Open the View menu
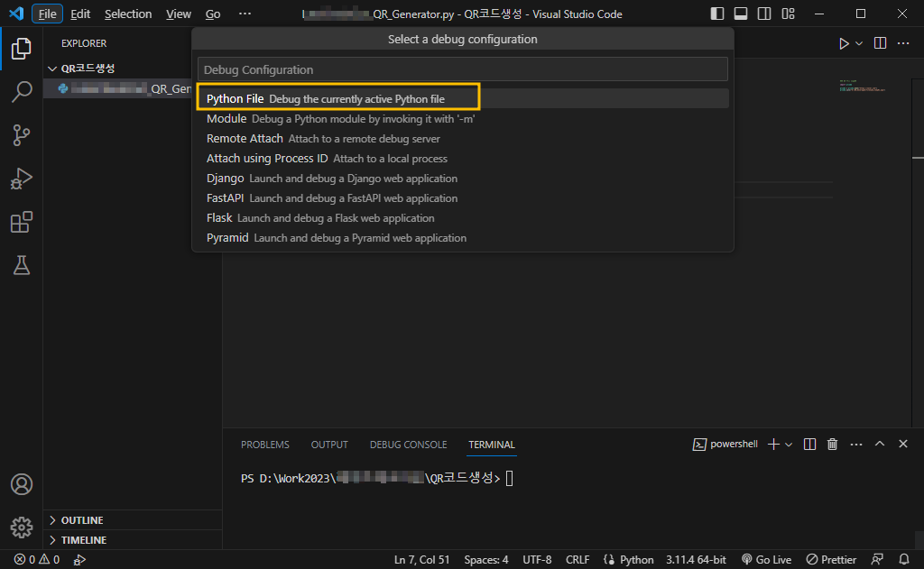Image resolution: width=924 pixels, height=569 pixels. (178, 14)
